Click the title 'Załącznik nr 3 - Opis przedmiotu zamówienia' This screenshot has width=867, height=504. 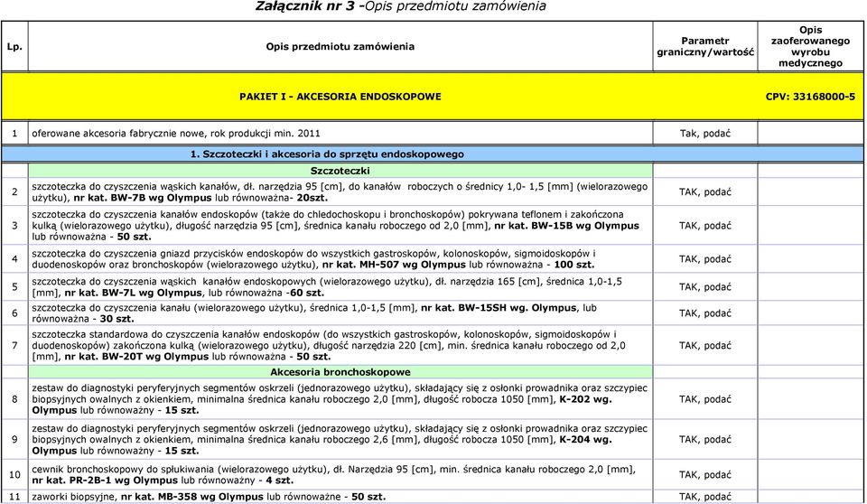tap(401, 6)
